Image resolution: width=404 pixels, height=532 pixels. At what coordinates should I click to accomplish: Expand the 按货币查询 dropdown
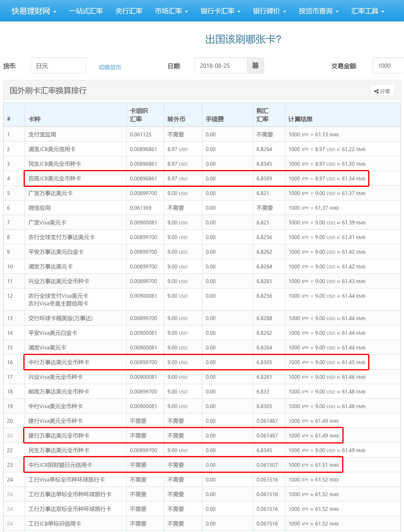pyautogui.click(x=319, y=11)
